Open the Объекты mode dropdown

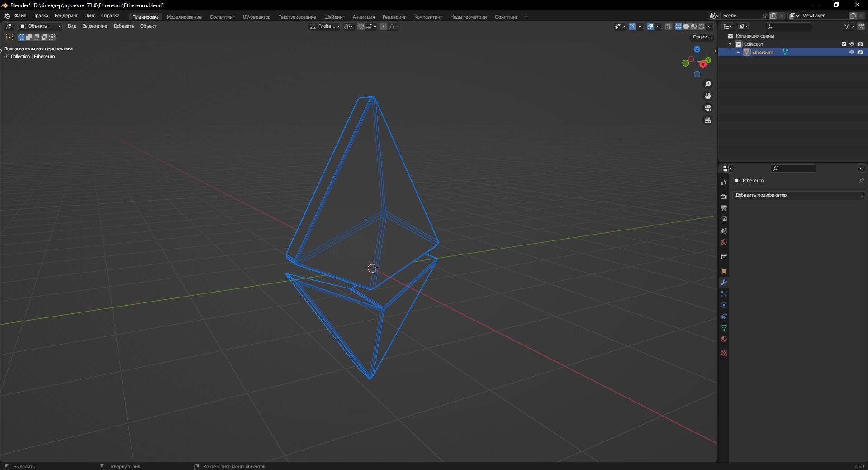[41, 26]
